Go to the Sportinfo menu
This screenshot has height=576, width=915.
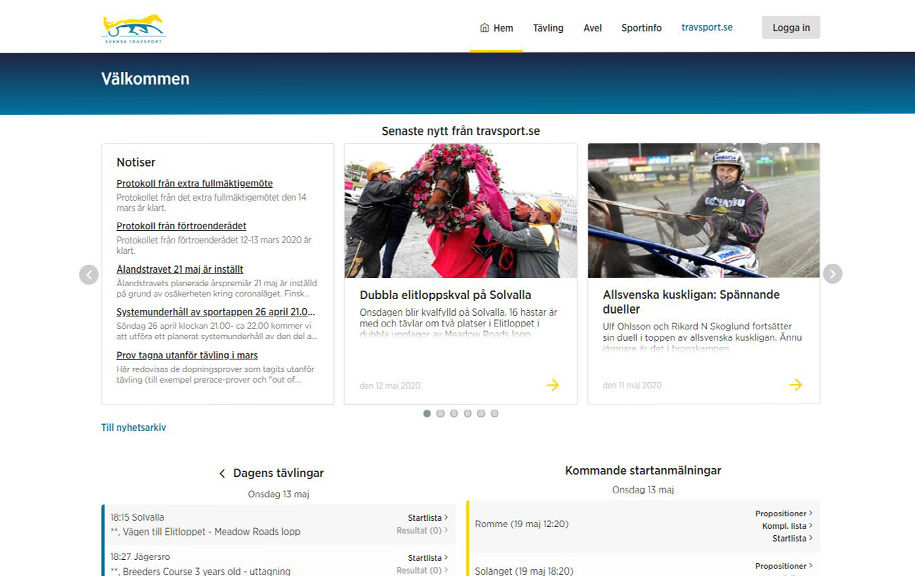coord(641,28)
